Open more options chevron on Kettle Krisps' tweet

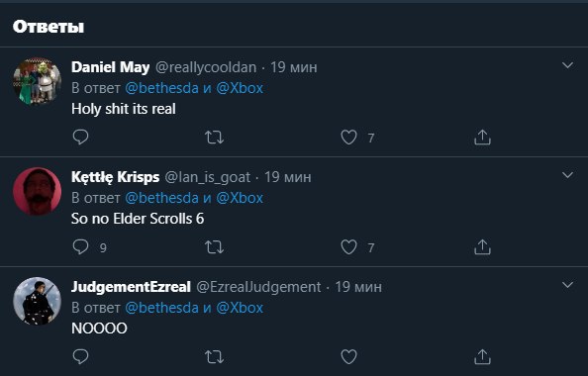click(568, 175)
